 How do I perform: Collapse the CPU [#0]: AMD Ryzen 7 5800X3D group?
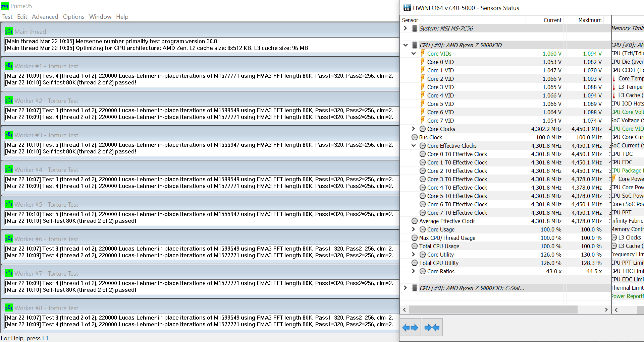click(x=405, y=45)
